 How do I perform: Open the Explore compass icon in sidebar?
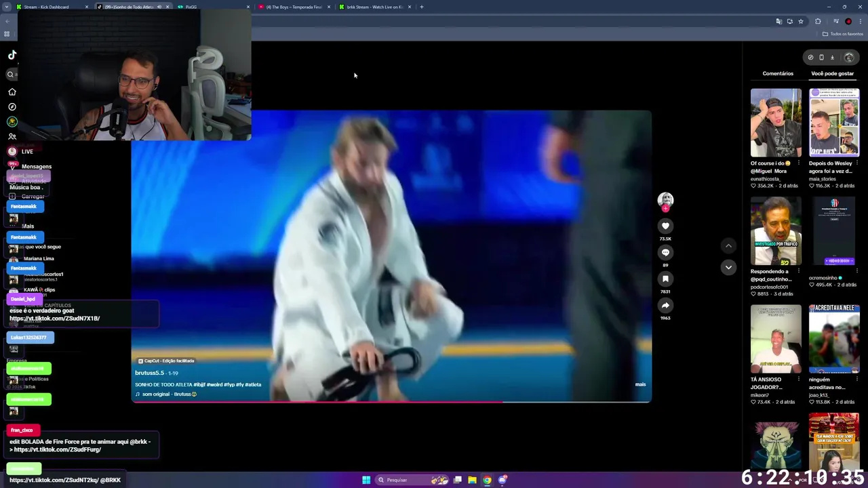(12, 106)
